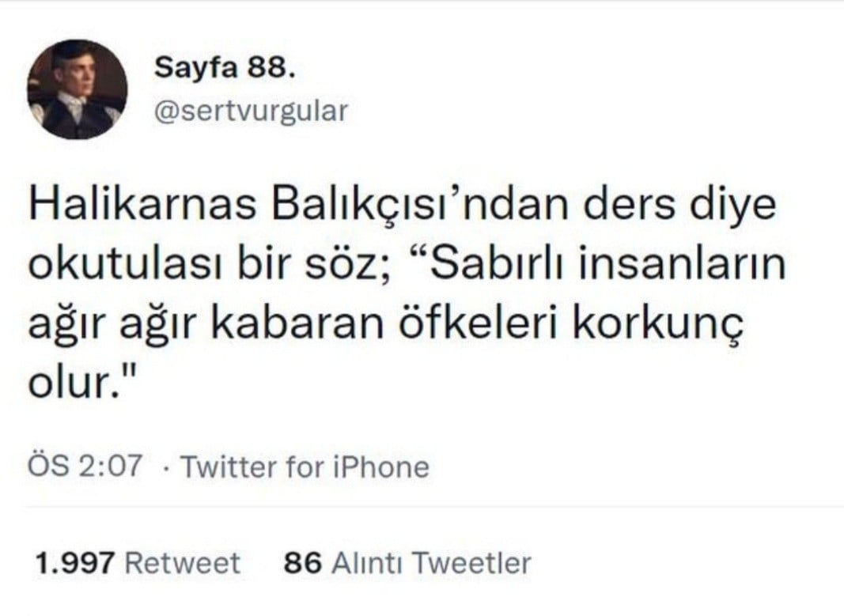Image resolution: width=844 pixels, height=616 pixels.
Task: Click the final word olur. in the tweet
Action: [81, 383]
